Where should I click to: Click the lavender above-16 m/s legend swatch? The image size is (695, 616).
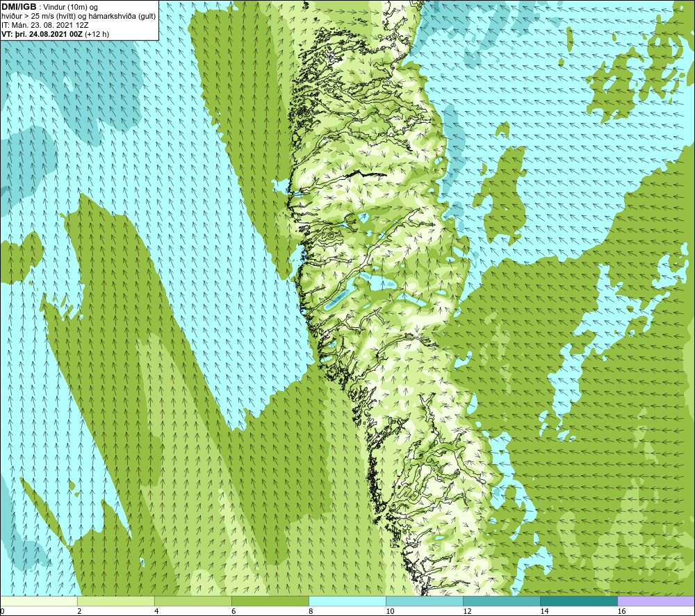point(656,601)
